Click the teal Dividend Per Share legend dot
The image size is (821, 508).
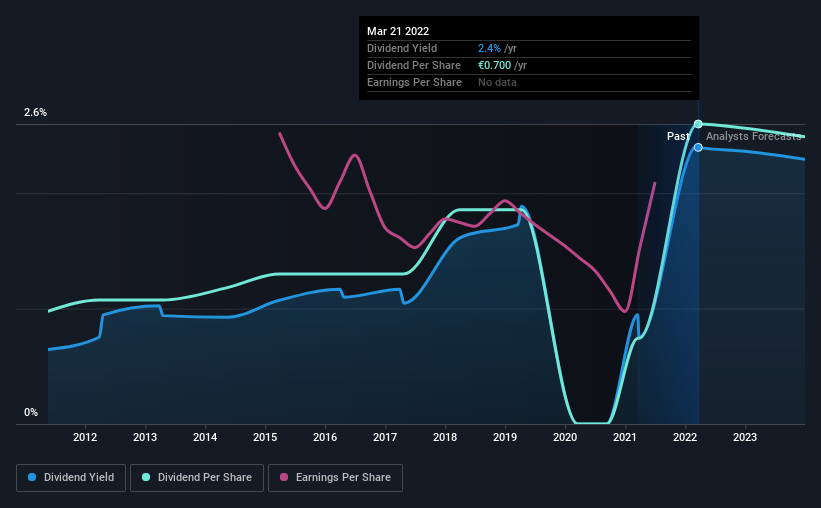point(146,477)
